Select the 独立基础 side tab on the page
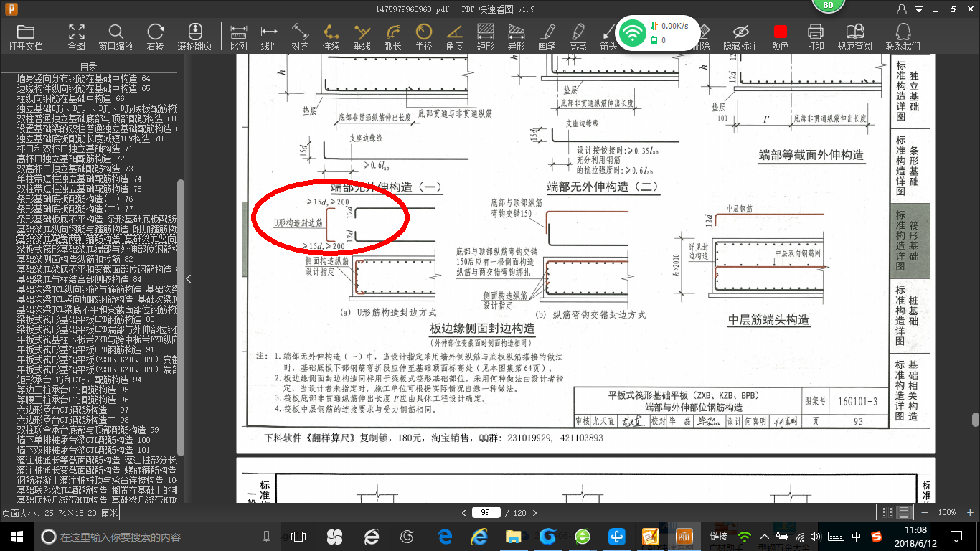The width and height of the screenshot is (980, 551). pos(910,91)
